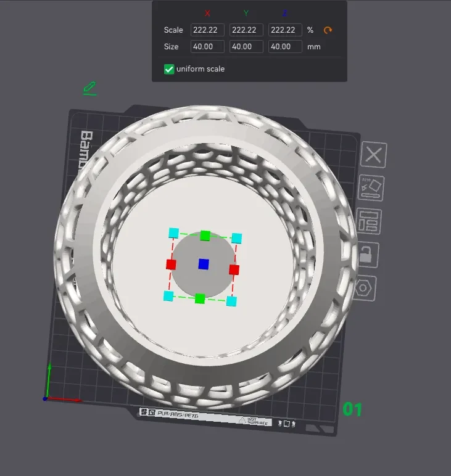Click the blue center scale handle
The width and height of the screenshot is (451, 476).
point(204,264)
